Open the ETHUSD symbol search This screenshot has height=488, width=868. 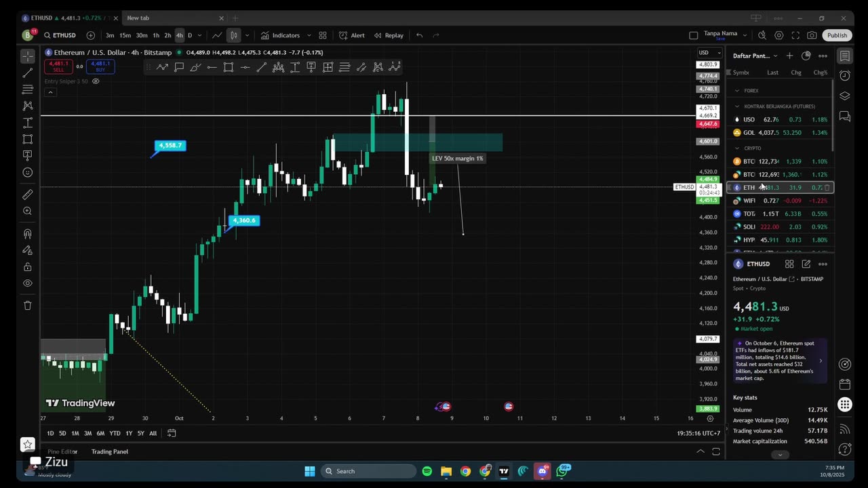tap(61, 35)
